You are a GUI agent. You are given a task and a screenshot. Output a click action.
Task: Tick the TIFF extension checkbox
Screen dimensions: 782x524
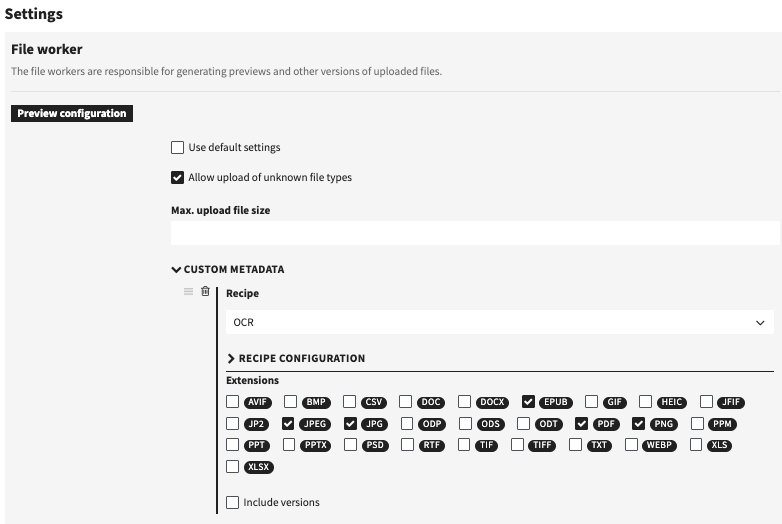518,445
